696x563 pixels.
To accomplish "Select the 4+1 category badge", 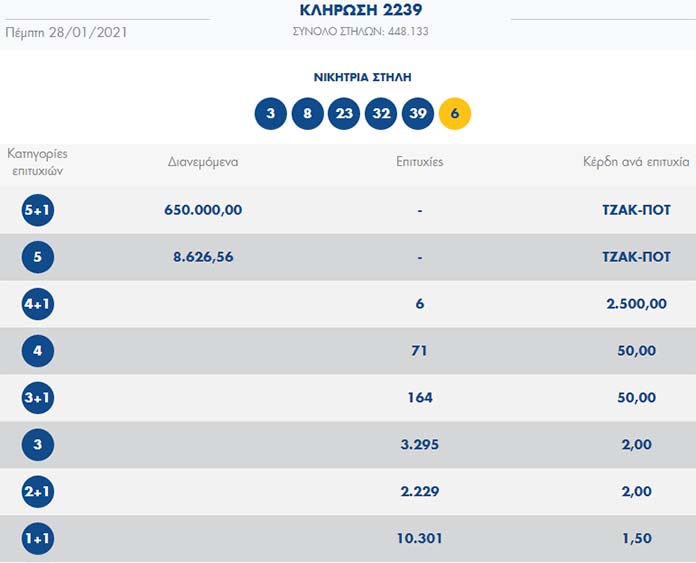I will coord(38,304).
